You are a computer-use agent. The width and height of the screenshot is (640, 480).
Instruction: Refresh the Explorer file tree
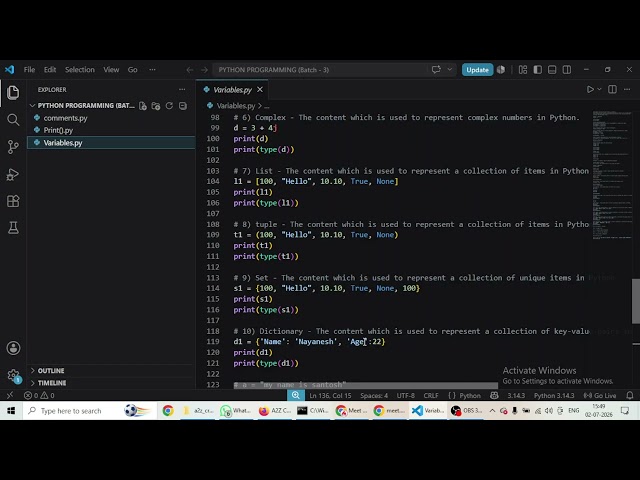coord(169,106)
